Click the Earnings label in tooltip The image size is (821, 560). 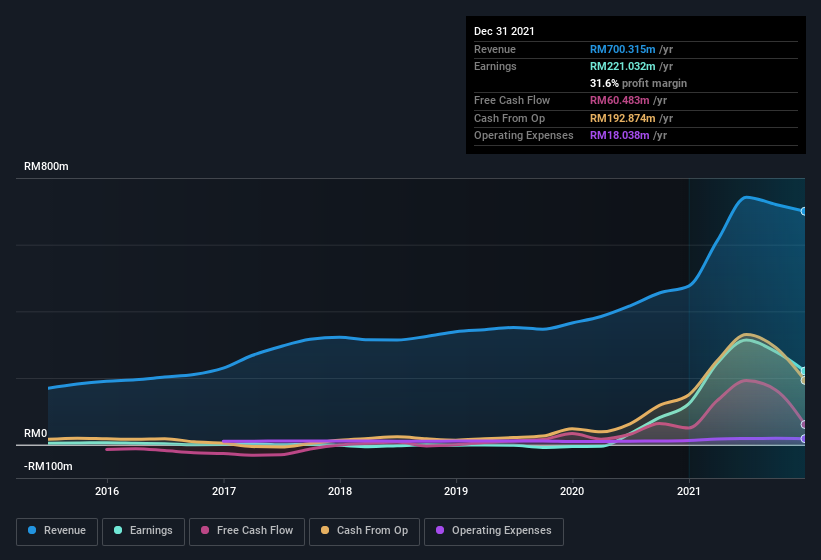click(495, 66)
